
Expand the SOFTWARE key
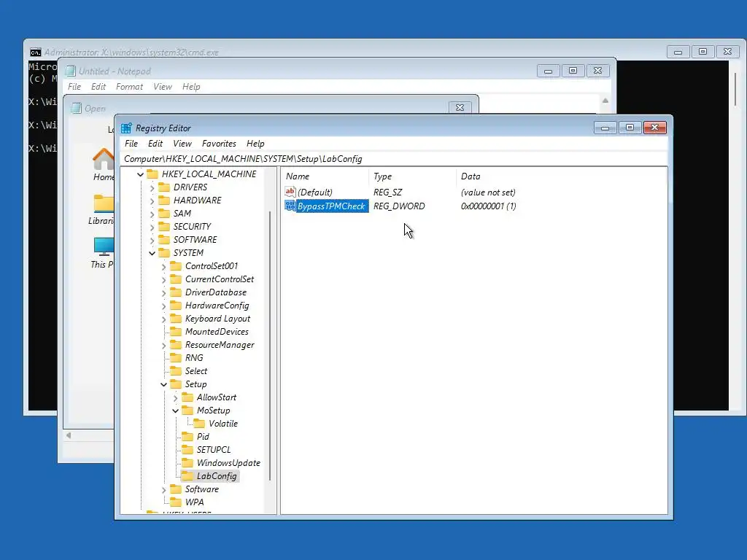point(152,240)
